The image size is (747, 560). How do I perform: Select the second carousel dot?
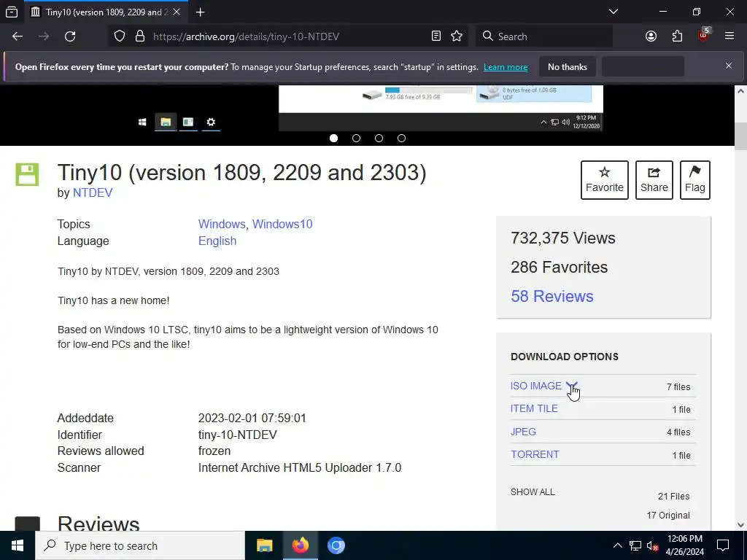coord(356,138)
